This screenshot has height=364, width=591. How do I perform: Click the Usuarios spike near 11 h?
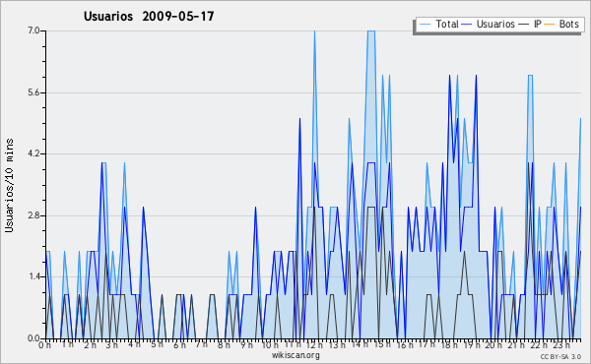tap(299, 120)
